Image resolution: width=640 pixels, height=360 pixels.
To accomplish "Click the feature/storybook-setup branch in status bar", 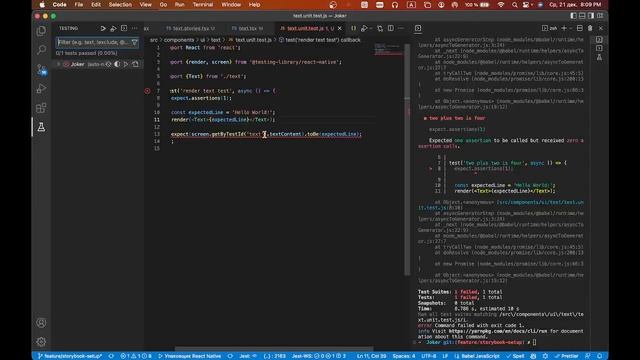I will (70, 356).
